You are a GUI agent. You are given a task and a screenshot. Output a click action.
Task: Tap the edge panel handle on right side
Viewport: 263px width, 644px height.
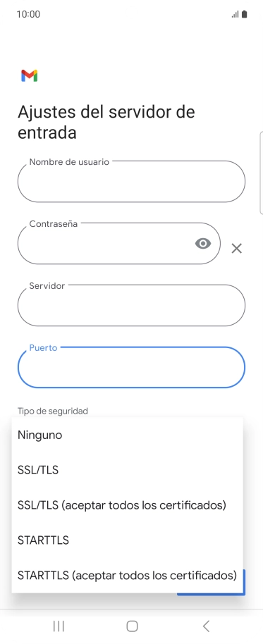262,173
